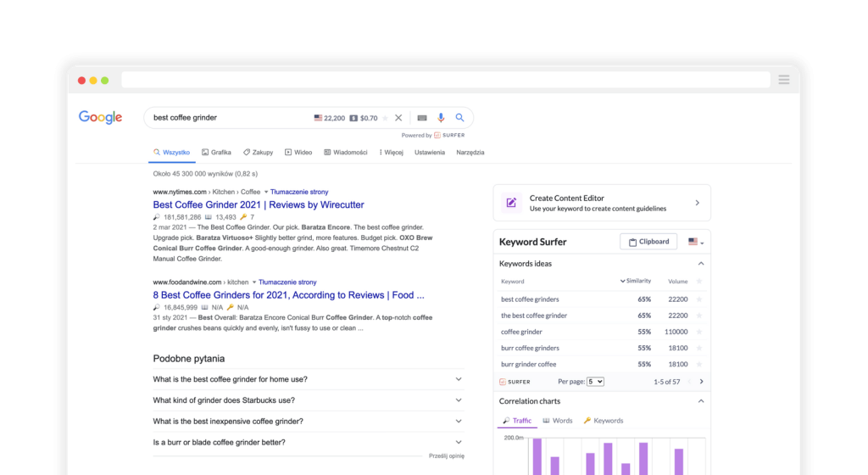Clear the search query with X icon
Viewport: 868px width, 475px height.
[x=398, y=117]
